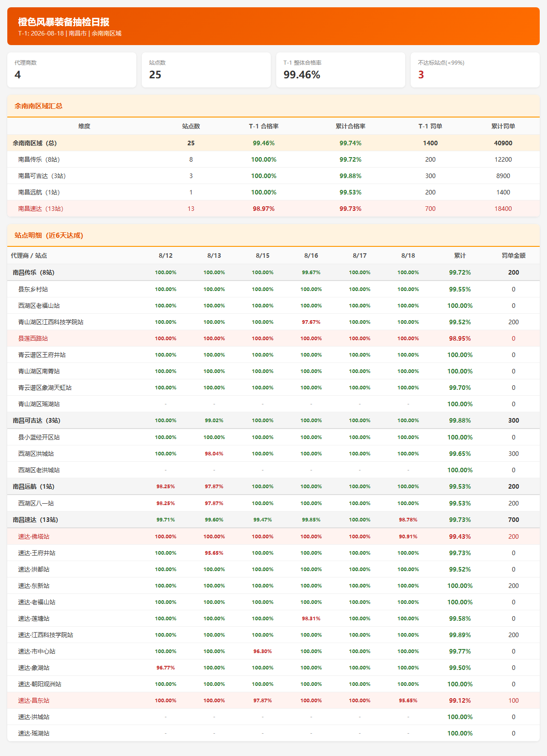Select the 速达·朝阳观洲站 row label
Viewport: 547px width, 756px height.
coord(40,684)
